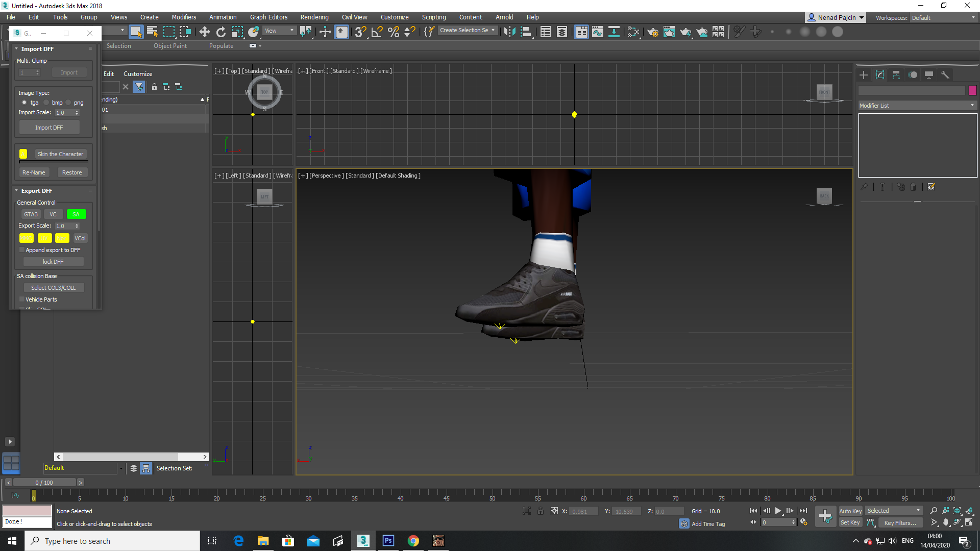Image resolution: width=980 pixels, height=551 pixels.
Task: Click the time slider at 0 / 100
Action: 44,483
